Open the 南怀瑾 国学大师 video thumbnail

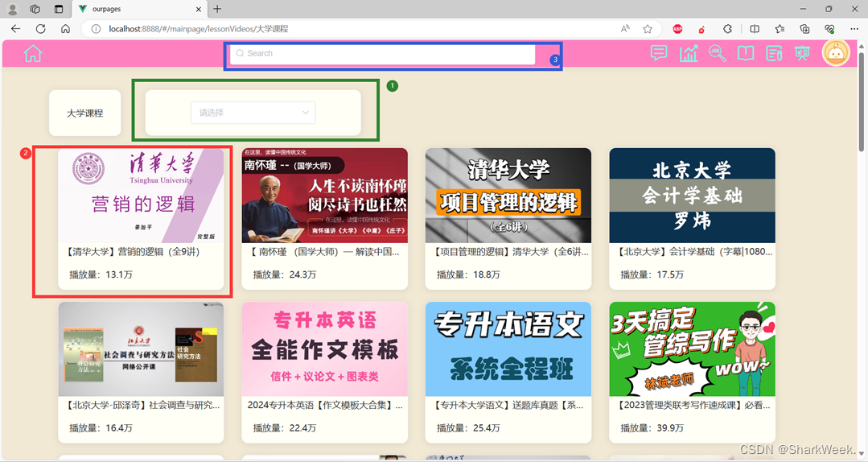pos(325,196)
